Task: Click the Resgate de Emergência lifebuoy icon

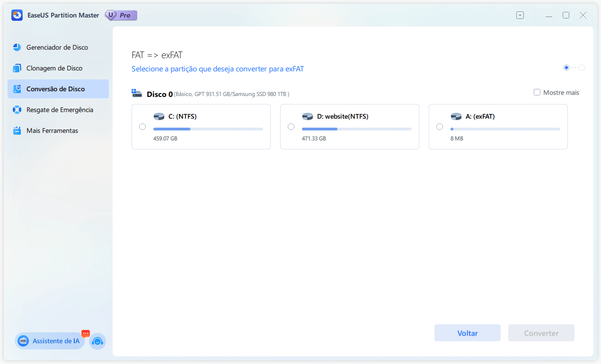Action: pos(17,110)
